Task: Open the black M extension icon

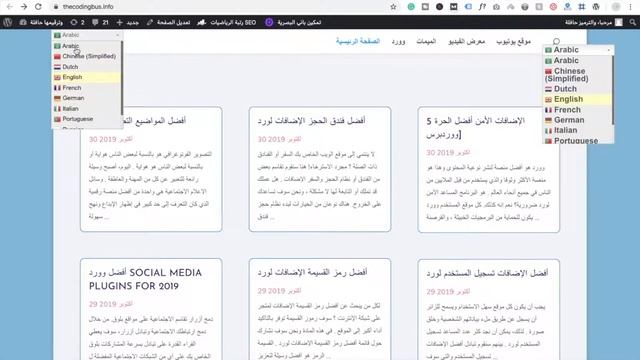Action: pyautogui.click(x=453, y=7)
